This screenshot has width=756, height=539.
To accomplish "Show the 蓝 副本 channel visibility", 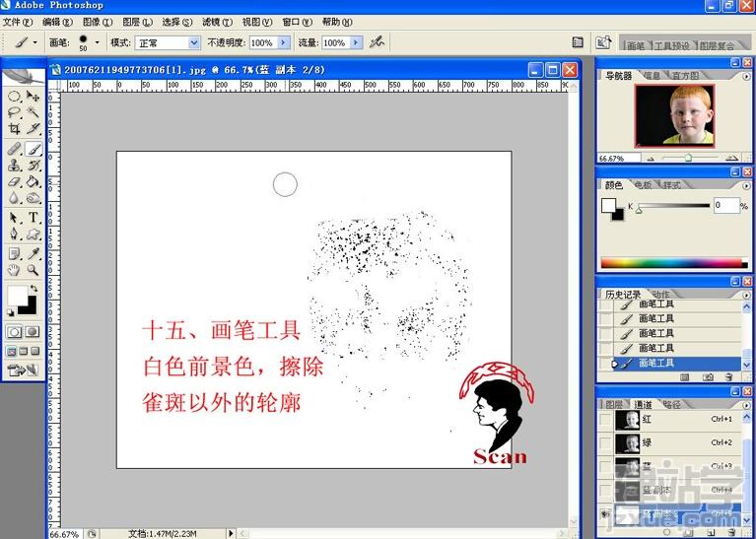I will (x=605, y=491).
